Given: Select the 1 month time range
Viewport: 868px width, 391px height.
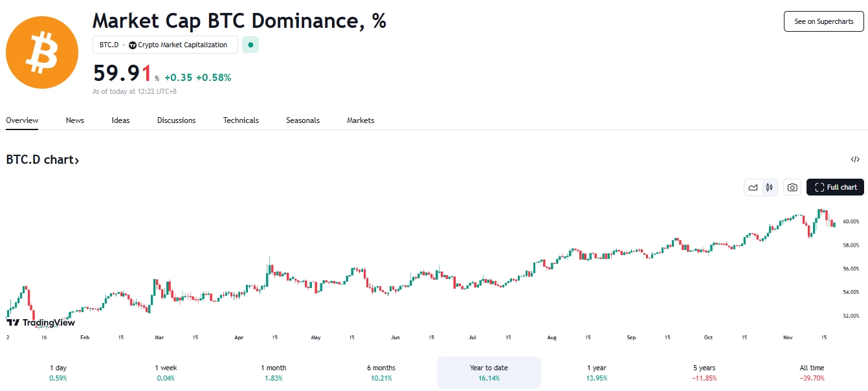Looking at the screenshot, I should pos(274,372).
